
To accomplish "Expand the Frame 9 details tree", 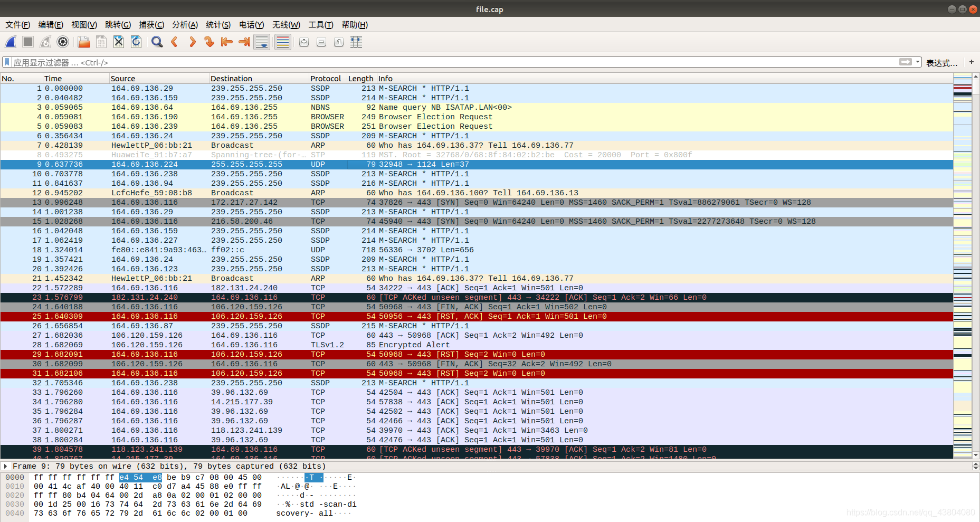I will pos(6,466).
